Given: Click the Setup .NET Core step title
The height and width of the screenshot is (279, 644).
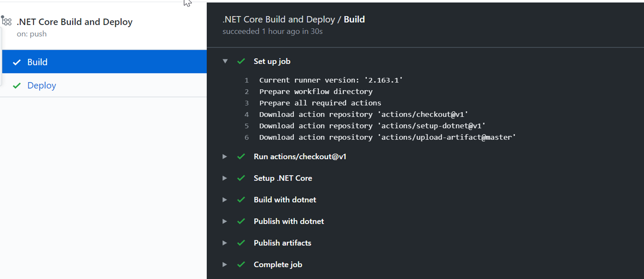Looking at the screenshot, I should 283,178.
